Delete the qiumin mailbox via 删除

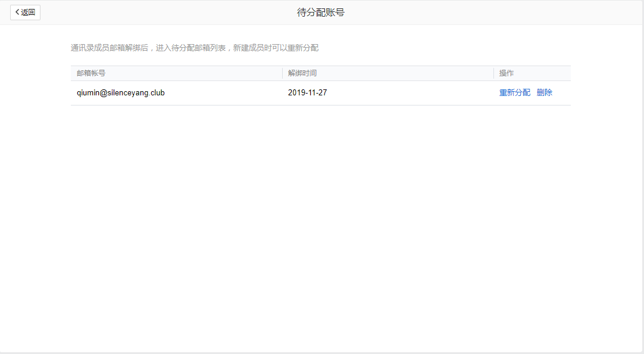544,93
